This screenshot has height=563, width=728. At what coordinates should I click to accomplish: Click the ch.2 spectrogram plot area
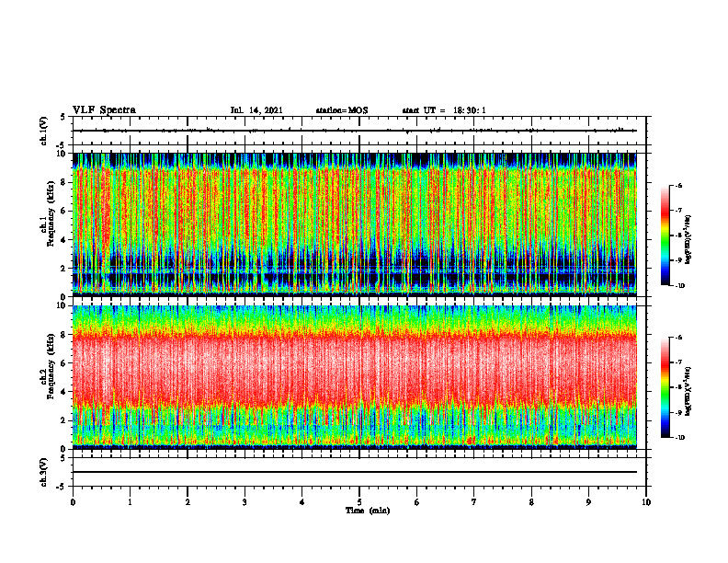(x=355, y=377)
